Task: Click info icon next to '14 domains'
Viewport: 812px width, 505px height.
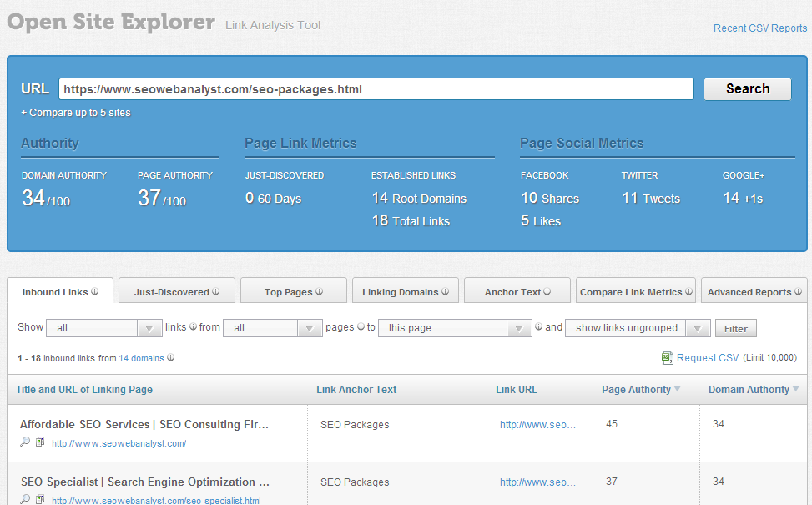Action: pos(170,357)
